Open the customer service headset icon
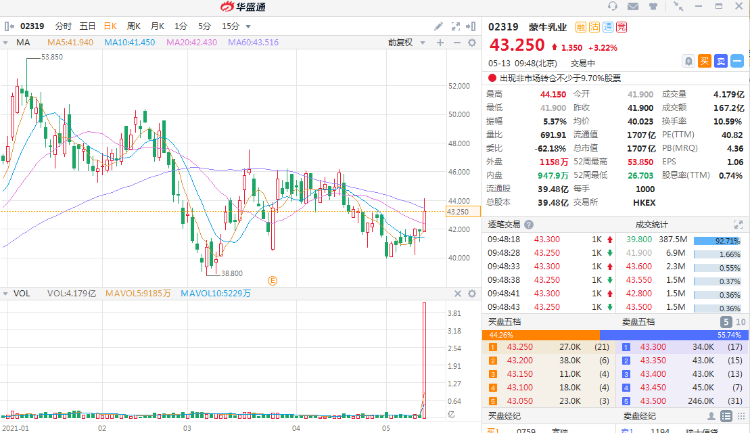 coord(612,6)
